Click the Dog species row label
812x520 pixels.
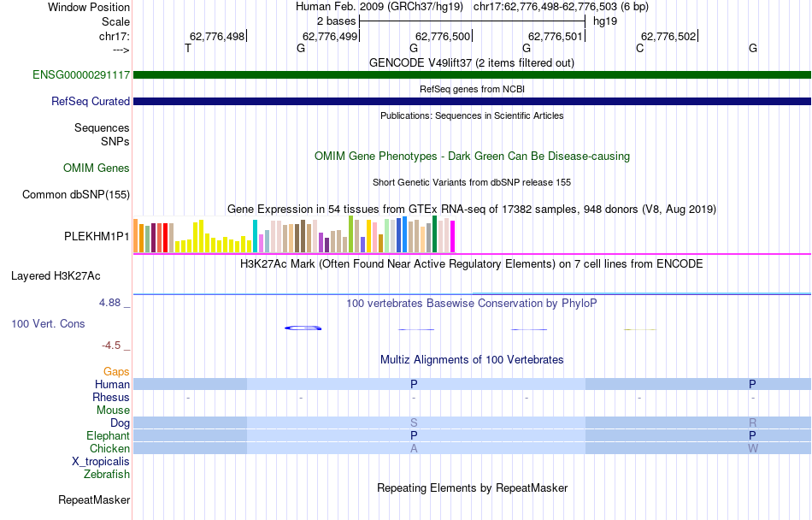121,423
